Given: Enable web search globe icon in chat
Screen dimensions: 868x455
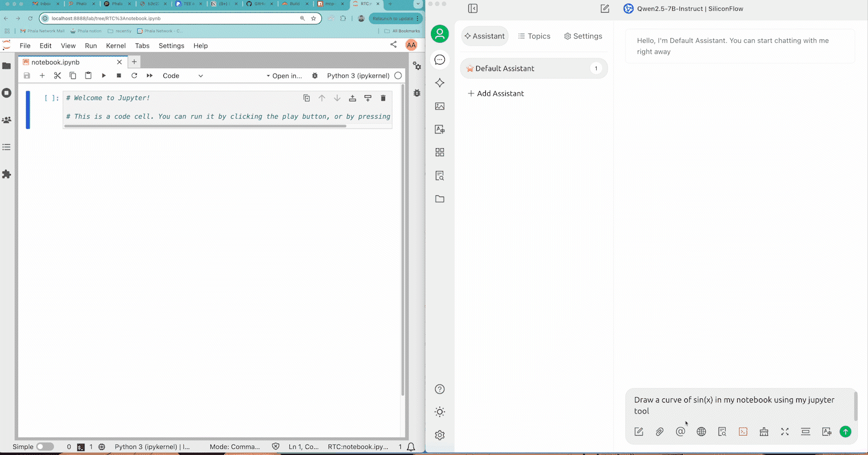Looking at the screenshot, I should point(701,431).
